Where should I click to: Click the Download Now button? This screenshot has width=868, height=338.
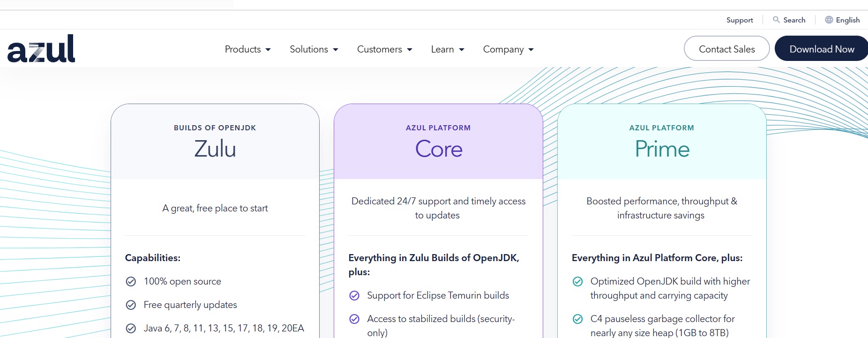coord(822,49)
